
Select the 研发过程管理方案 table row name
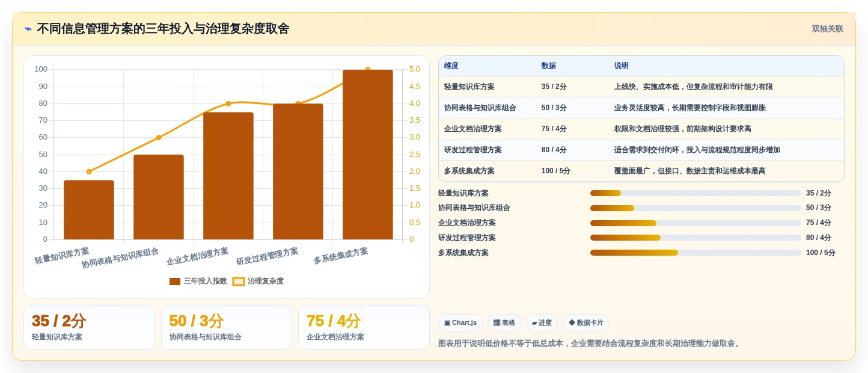click(473, 150)
